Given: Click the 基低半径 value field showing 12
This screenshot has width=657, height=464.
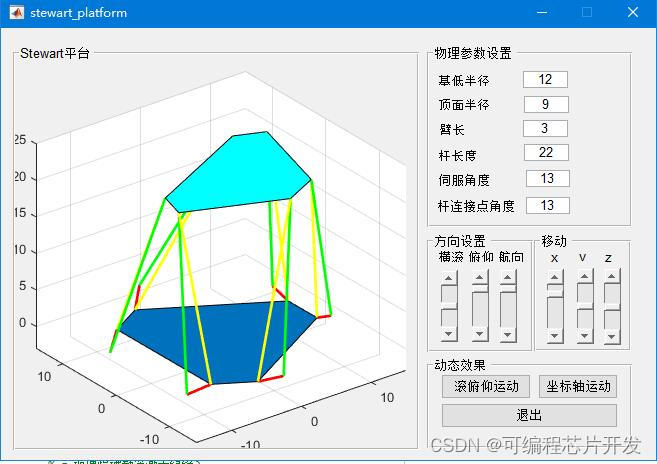Looking at the screenshot, I should [545, 80].
